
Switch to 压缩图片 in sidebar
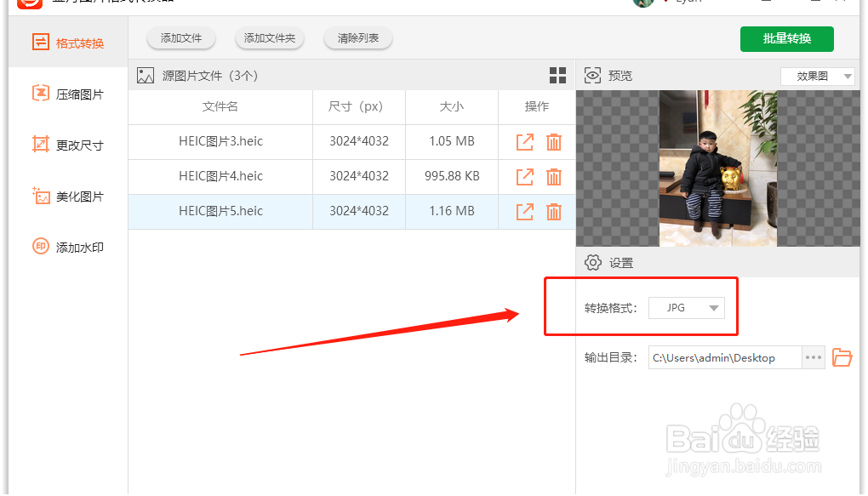pos(68,94)
